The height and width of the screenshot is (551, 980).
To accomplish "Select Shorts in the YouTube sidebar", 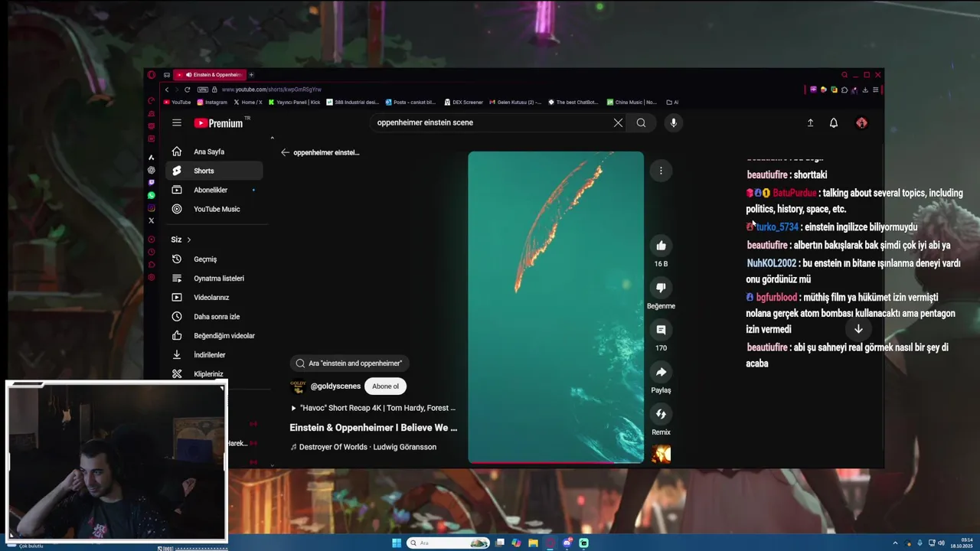I will pos(215,171).
